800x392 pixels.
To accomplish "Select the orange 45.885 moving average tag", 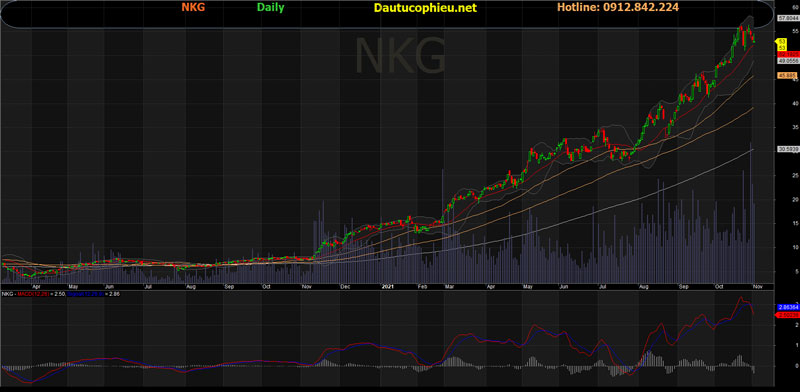I will (x=786, y=76).
